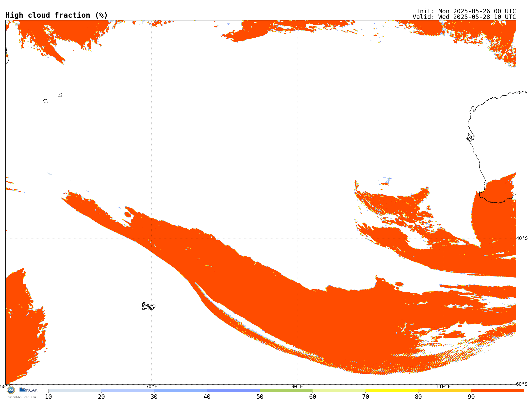Click the 90°E longitude label
Image resolution: width=532 pixels, height=400 pixels.
pyautogui.click(x=297, y=386)
